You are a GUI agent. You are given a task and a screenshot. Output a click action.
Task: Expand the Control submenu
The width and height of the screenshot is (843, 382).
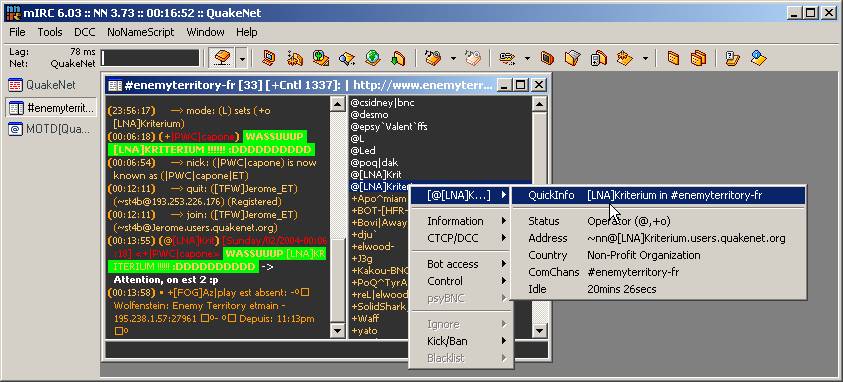tap(460, 281)
